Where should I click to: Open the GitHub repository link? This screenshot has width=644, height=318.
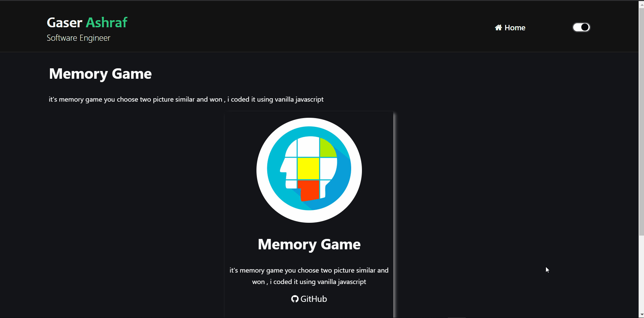pos(309,299)
